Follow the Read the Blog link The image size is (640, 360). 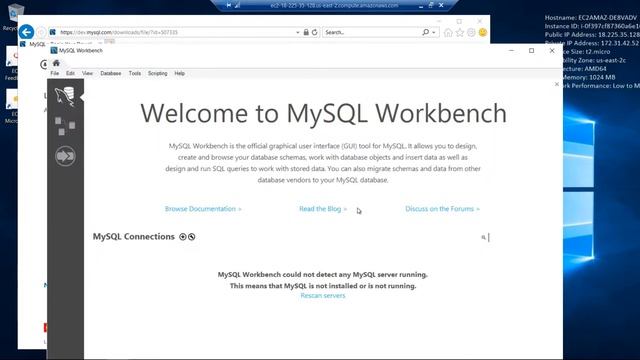(323, 209)
